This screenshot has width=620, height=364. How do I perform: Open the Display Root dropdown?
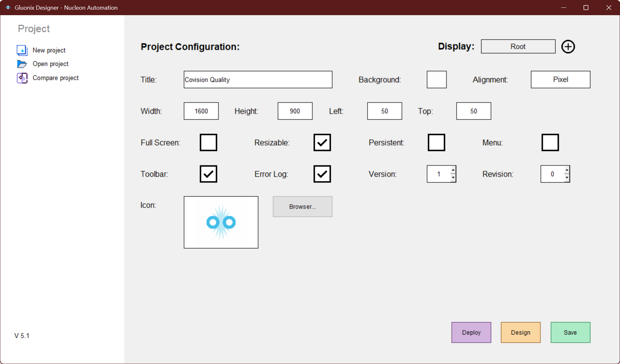pos(518,46)
